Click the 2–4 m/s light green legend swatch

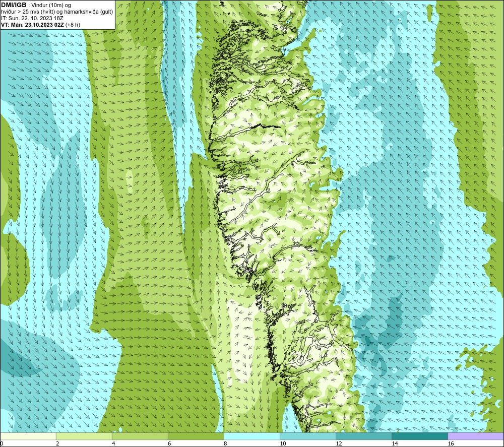(x=84, y=436)
